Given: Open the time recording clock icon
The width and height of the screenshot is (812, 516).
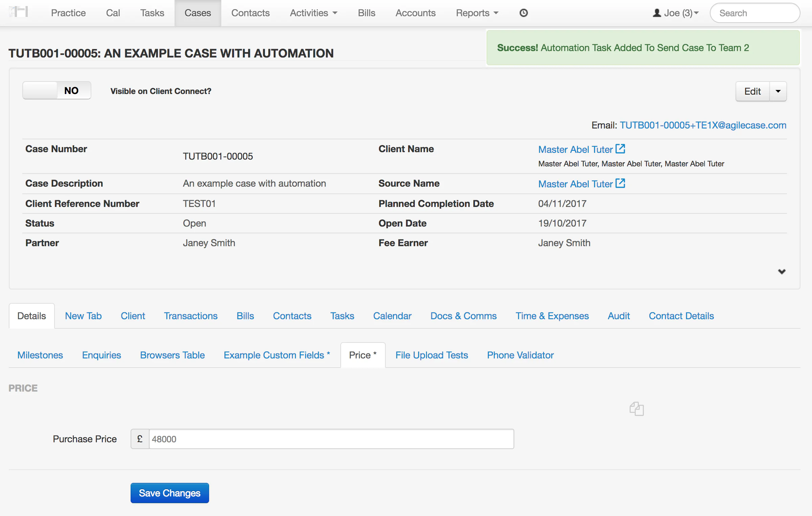Looking at the screenshot, I should click(x=523, y=13).
